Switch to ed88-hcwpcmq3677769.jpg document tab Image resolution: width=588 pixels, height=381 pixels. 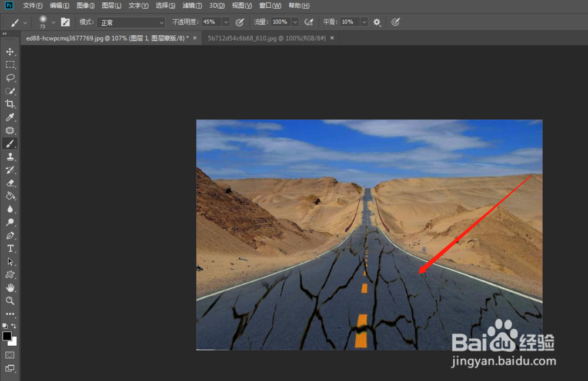107,38
